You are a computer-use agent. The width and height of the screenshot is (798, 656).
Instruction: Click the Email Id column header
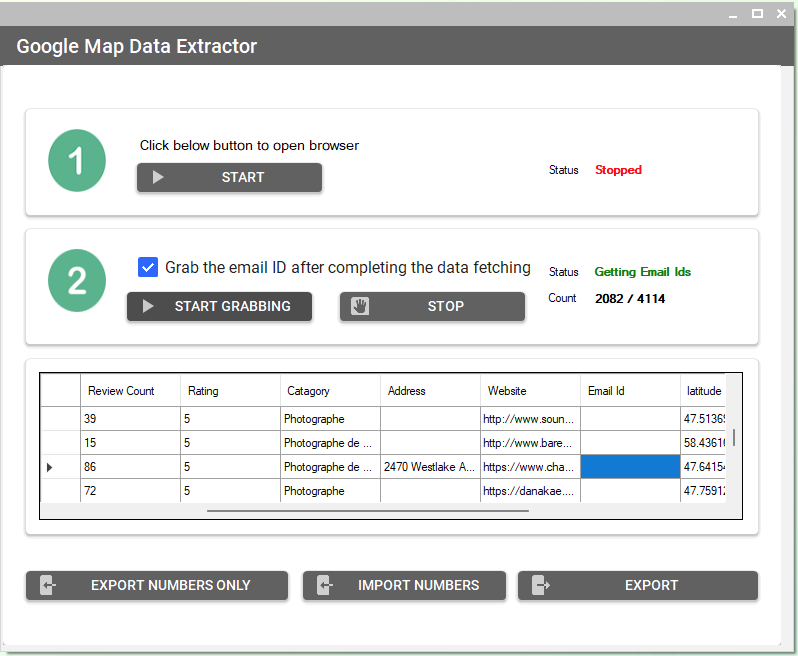630,391
